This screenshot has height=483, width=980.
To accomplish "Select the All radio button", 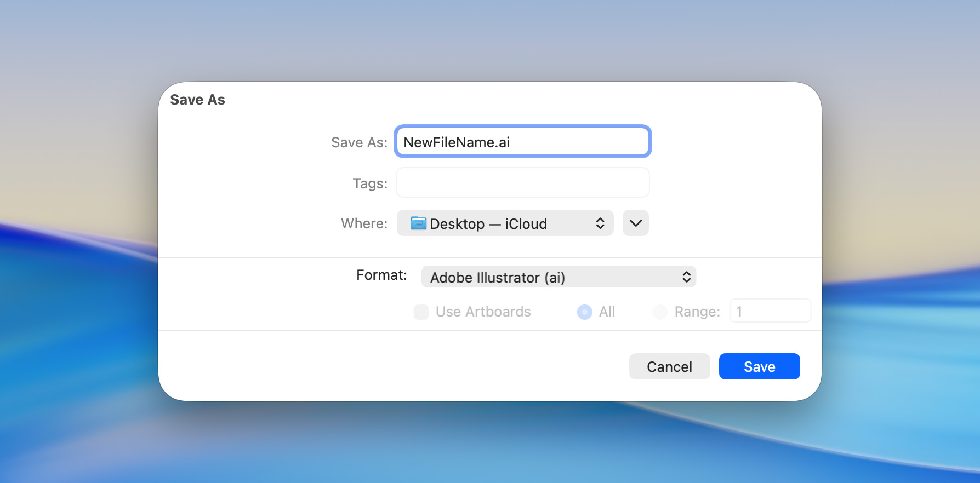I will click(x=584, y=312).
